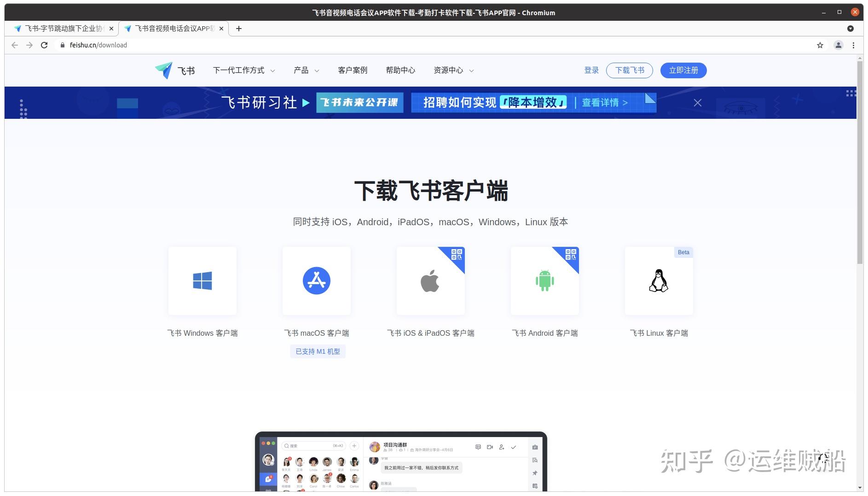Open a new tab with the plus button

238,29
